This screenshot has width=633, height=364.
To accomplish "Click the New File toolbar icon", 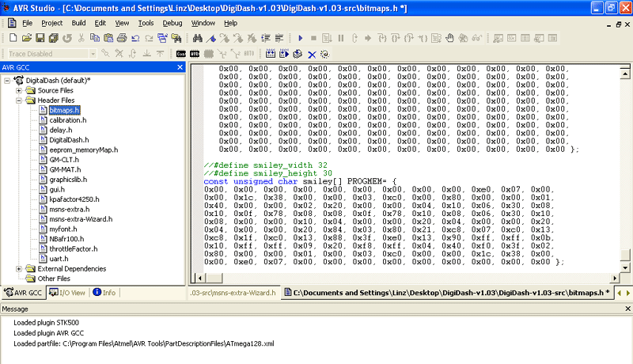I will (x=13, y=38).
